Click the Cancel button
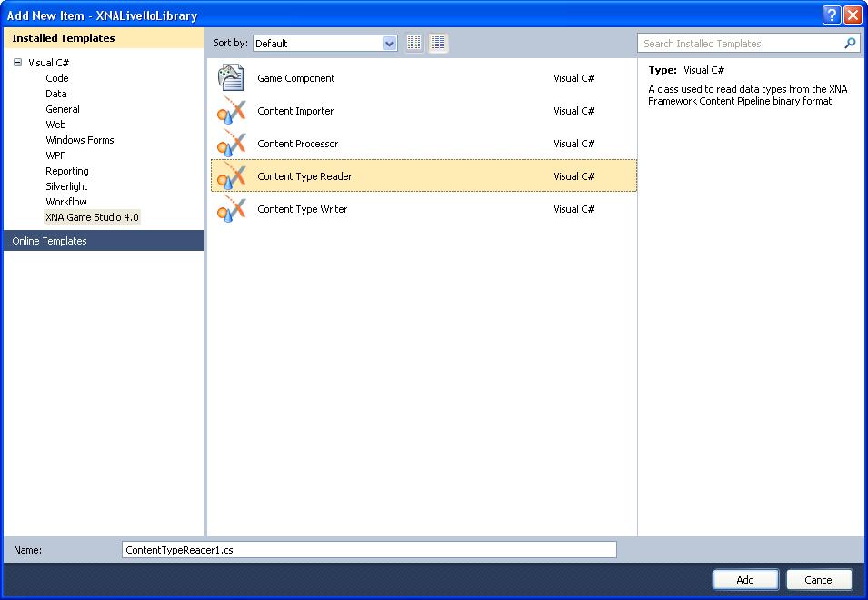This screenshot has height=600, width=868. point(819,579)
